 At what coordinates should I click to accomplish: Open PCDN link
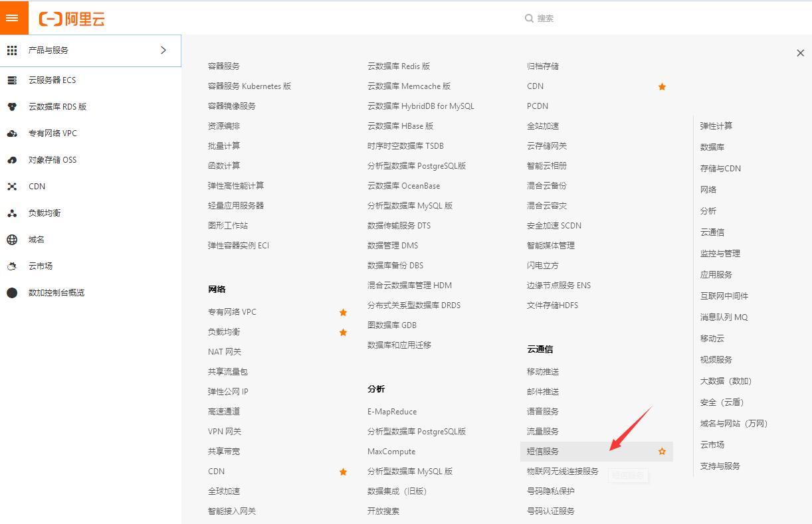538,106
